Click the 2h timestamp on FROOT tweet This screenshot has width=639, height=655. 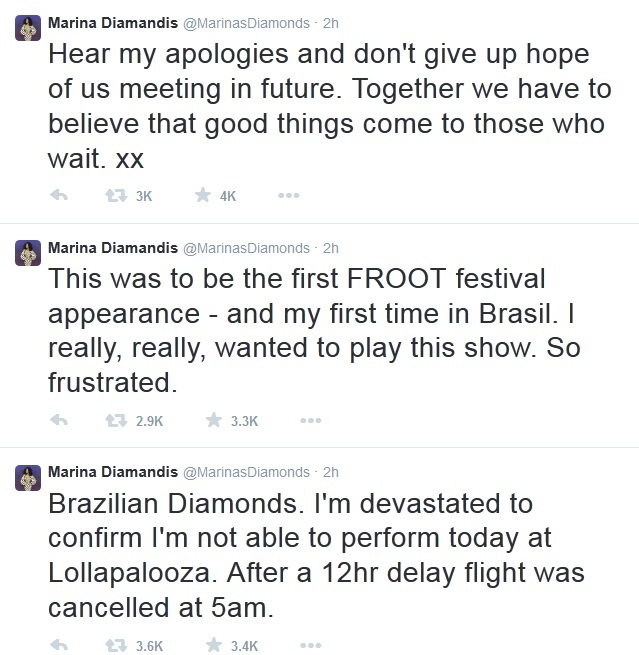(x=332, y=247)
